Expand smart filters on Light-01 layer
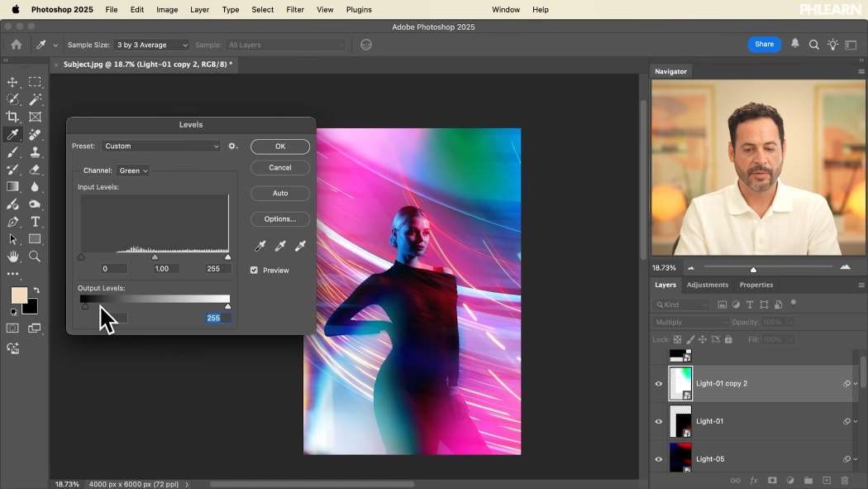 856,421
